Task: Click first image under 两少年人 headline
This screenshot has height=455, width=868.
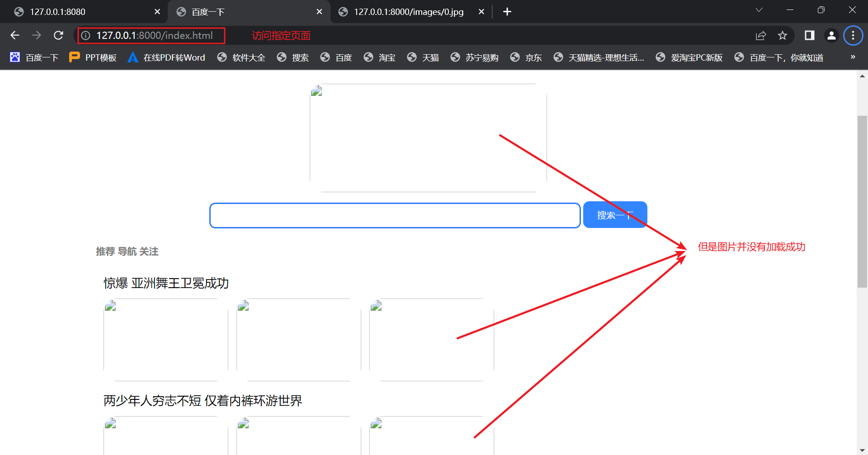Action: pos(166,436)
